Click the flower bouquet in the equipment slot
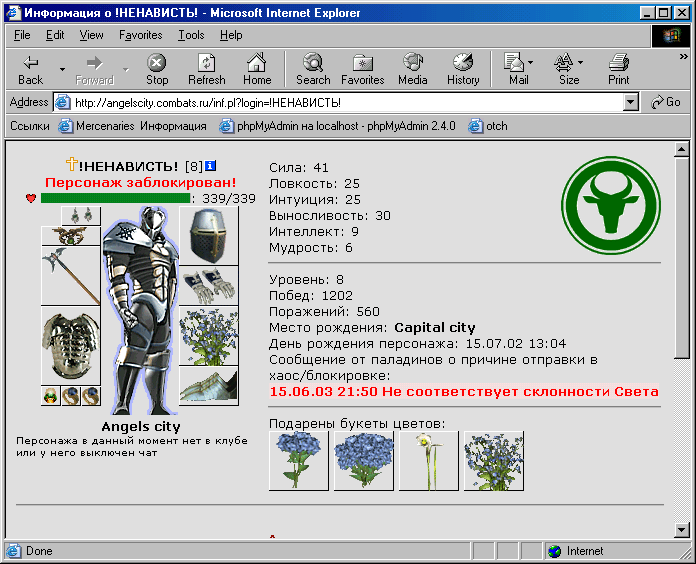This screenshot has height=564, width=696. (x=209, y=335)
